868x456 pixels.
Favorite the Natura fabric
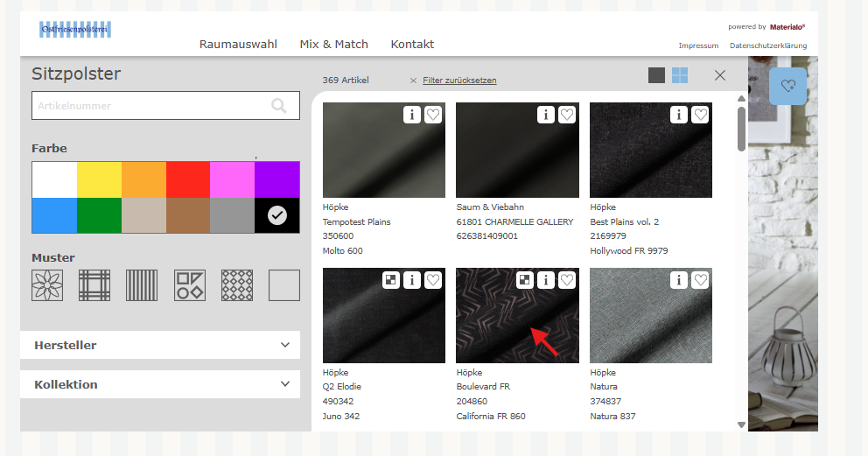click(x=700, y=280)
